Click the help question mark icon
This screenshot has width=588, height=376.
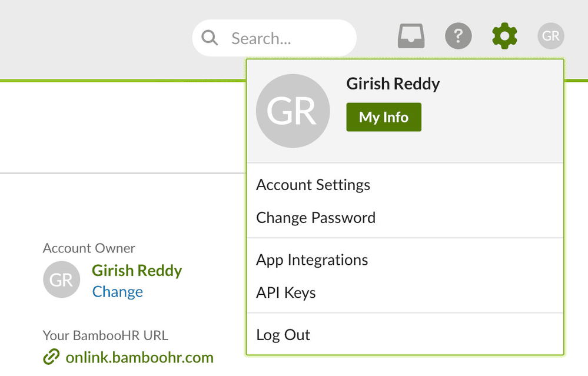tap(459, 36)
